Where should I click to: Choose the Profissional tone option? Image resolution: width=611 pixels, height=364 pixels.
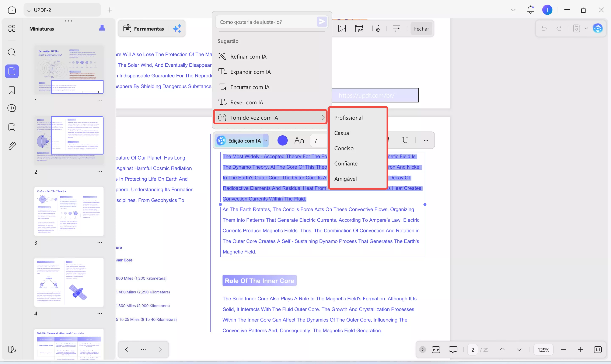pyautogui.click(x=348, y=118)
